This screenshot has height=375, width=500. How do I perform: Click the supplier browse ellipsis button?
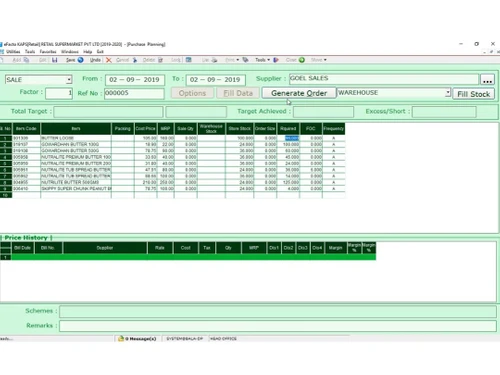click(x=487, y=80)
